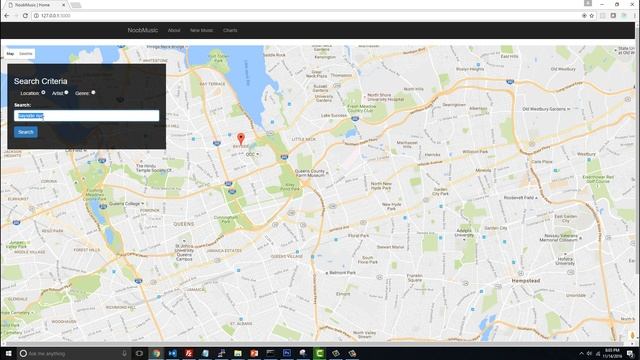Click the Roosevelt Field map label
Screen dimensions: 640x360
point(518,197)
